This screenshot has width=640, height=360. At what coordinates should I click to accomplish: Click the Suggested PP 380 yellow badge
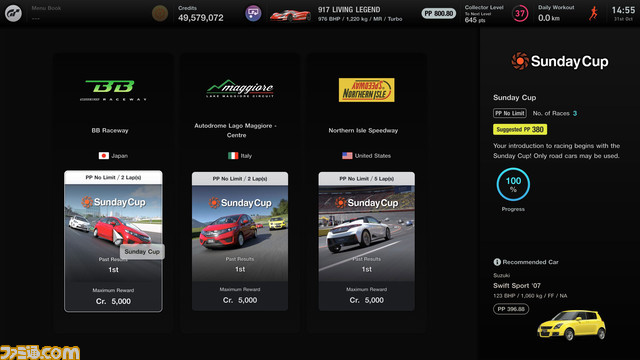520,129
